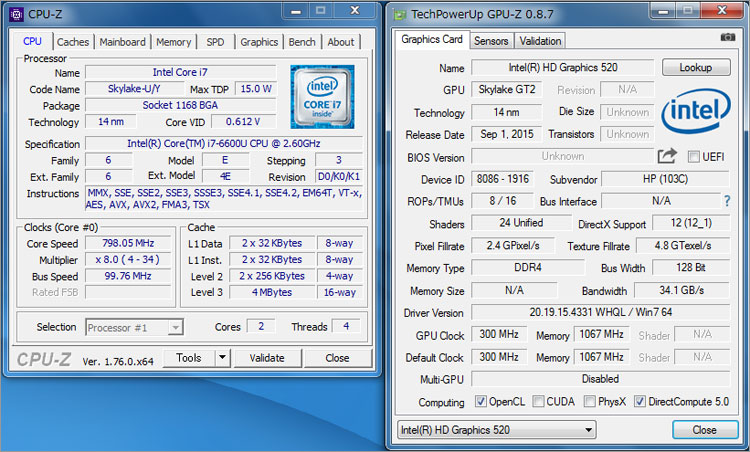Switch to the Caches tab
Viewport: 750px width, 452px height.
click(73, 42)
